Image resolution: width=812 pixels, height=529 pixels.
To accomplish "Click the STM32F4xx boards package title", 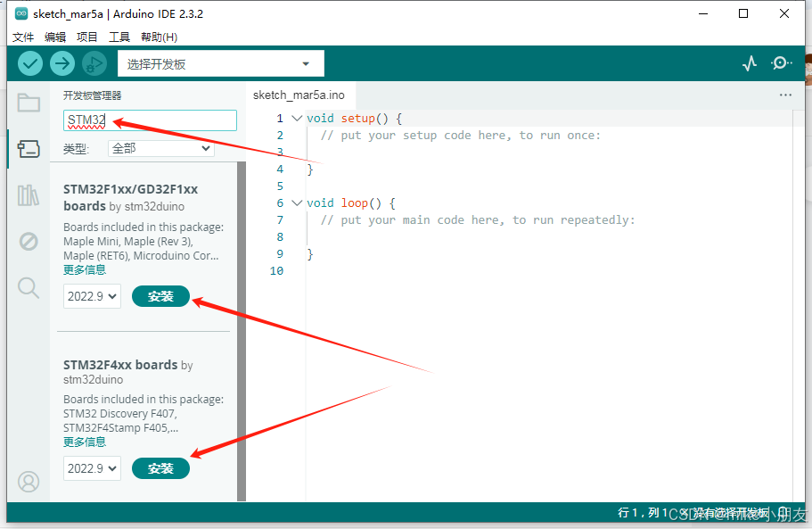I will coord(120,365).
